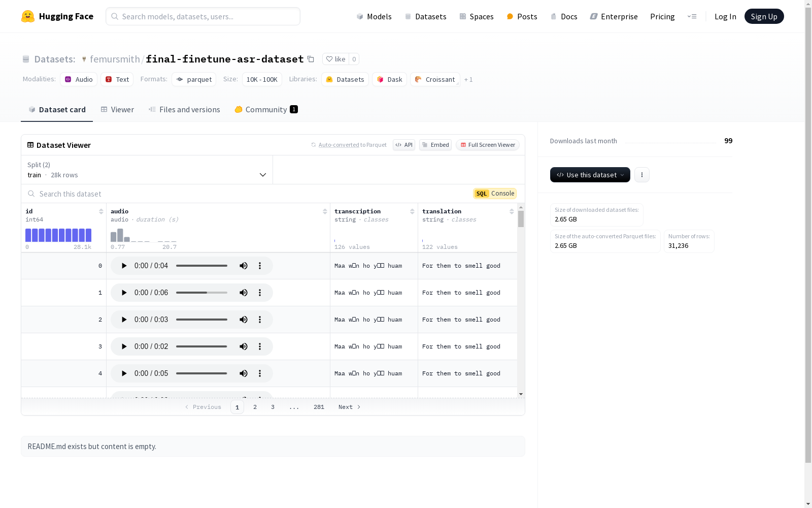Go to page 3 of the dataset
The image size is (812, 508).
click(x=273, y=407)
